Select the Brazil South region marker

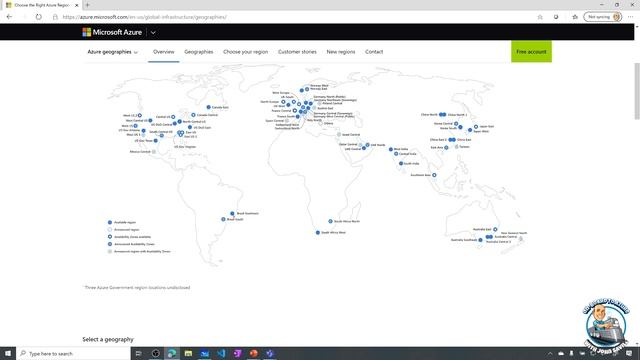pos(223,219)
